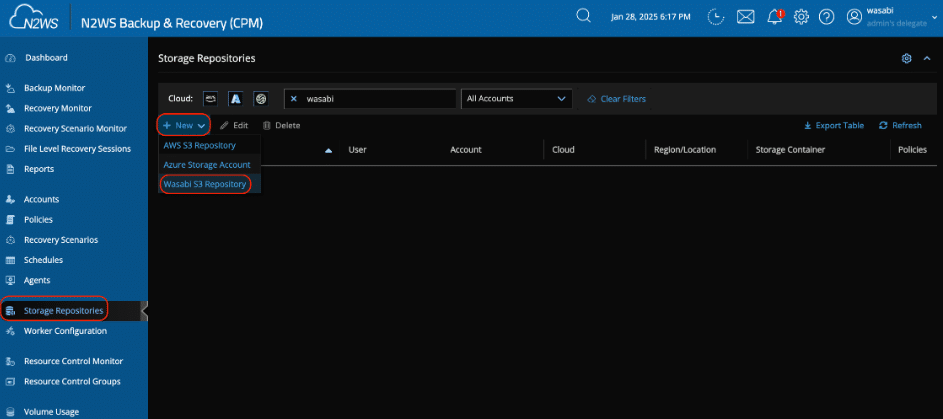
Task: Collapse the Storage Repositories panel chevron
Action: [x=927, y=58]
